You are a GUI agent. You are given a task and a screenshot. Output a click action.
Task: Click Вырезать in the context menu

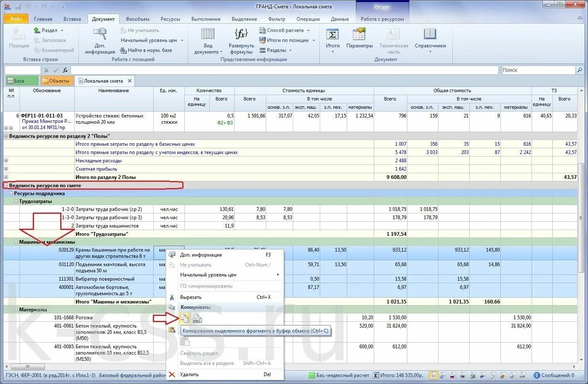(225, 297)
